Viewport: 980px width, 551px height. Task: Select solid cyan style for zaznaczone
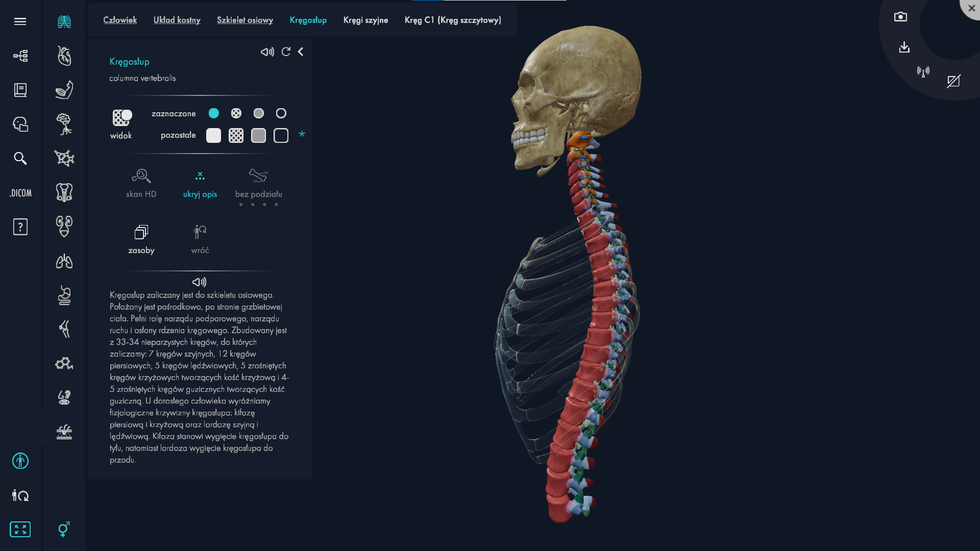214,113
